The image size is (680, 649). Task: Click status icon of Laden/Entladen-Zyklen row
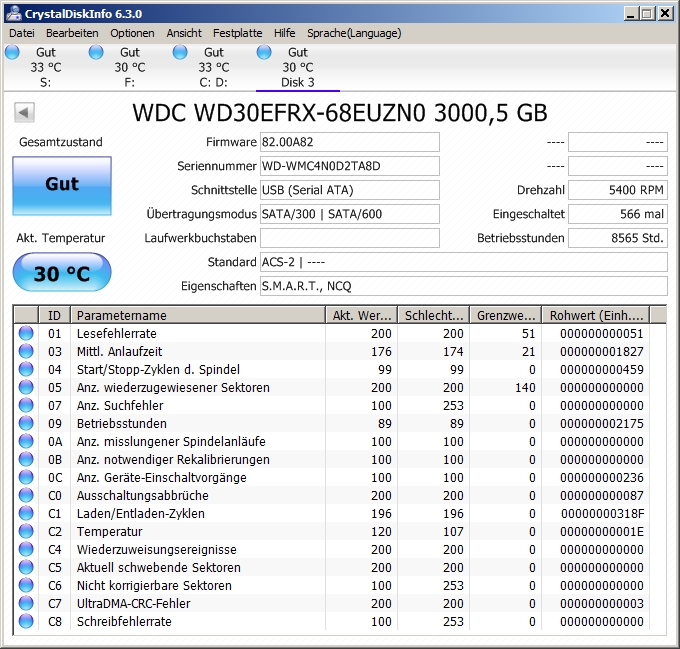click(26, 513)
